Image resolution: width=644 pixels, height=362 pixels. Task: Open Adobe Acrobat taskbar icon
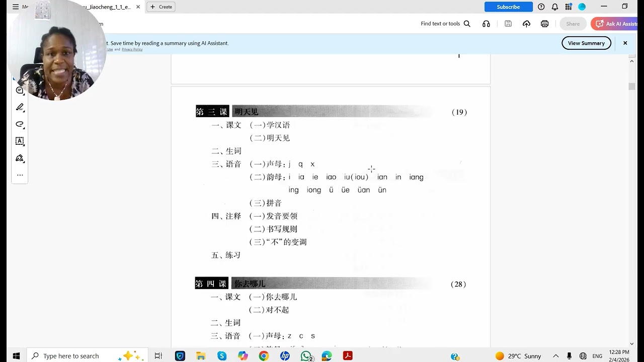[x=348, y=356]
